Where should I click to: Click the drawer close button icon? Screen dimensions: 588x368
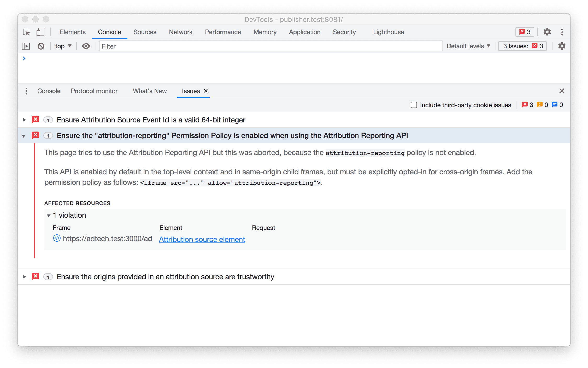(x=562, y=91)
